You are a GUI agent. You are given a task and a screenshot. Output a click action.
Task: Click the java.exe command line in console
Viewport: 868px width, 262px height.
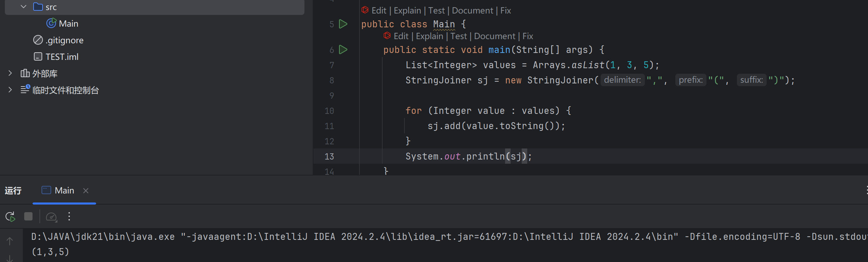[x=449, y=237]
